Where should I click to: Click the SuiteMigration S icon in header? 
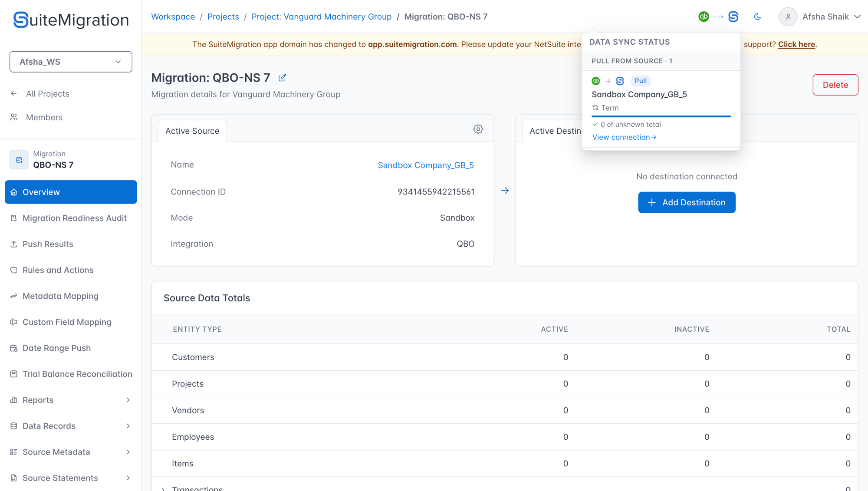coord(733,16)
